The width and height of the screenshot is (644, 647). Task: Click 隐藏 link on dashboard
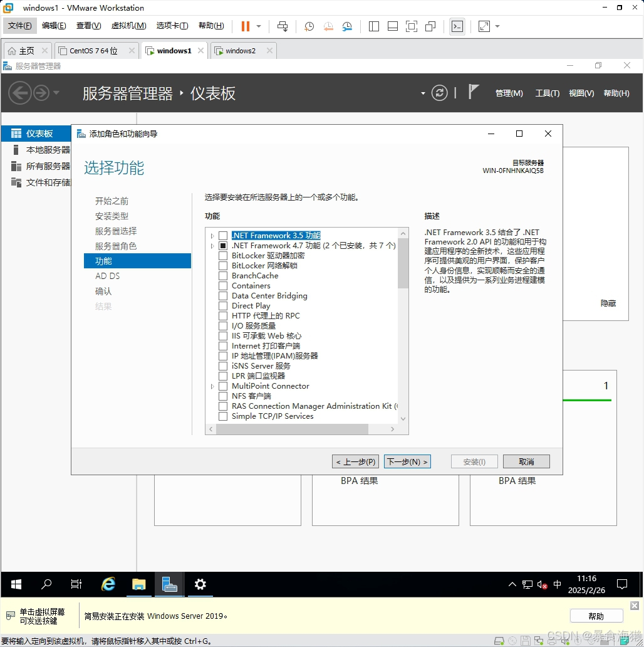[608, 303]
